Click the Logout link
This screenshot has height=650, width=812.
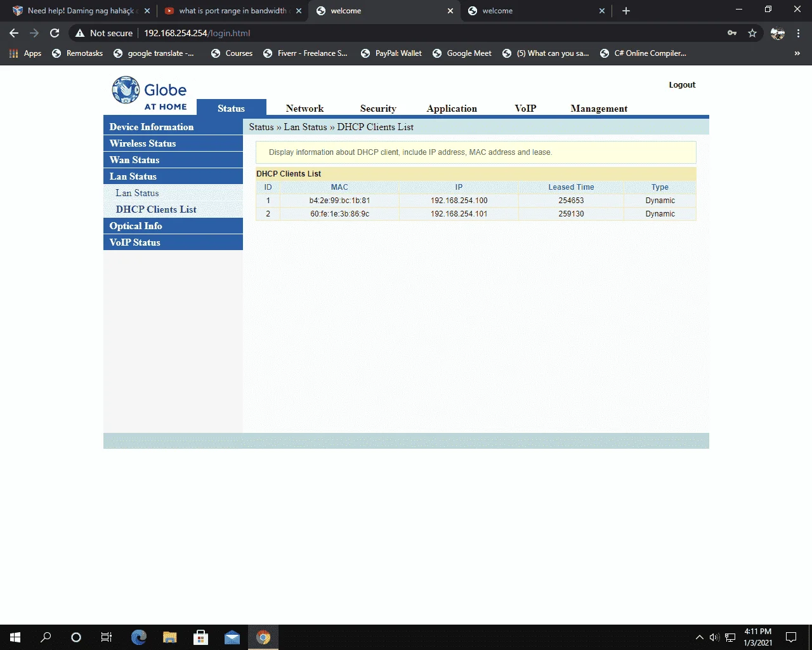point(682,85)
